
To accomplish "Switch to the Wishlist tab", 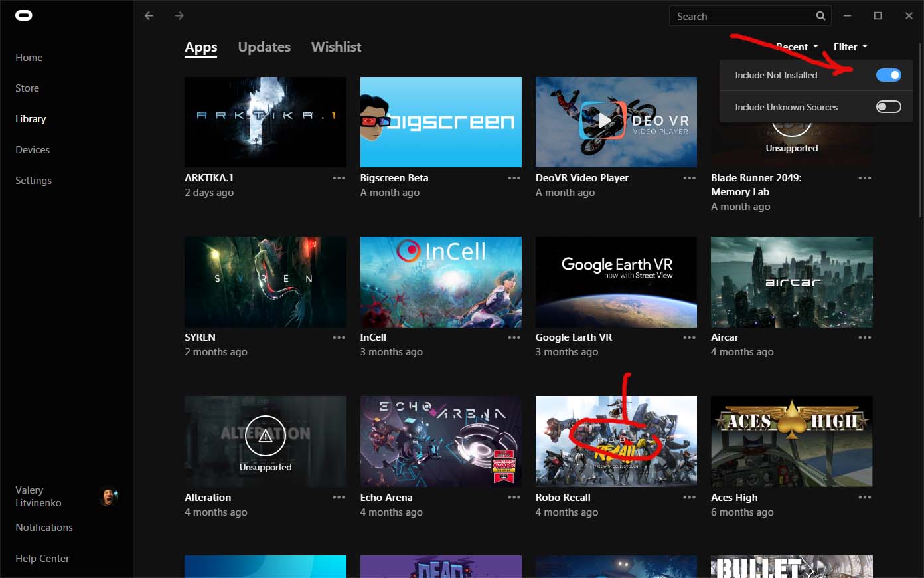I will click(337, 47).
